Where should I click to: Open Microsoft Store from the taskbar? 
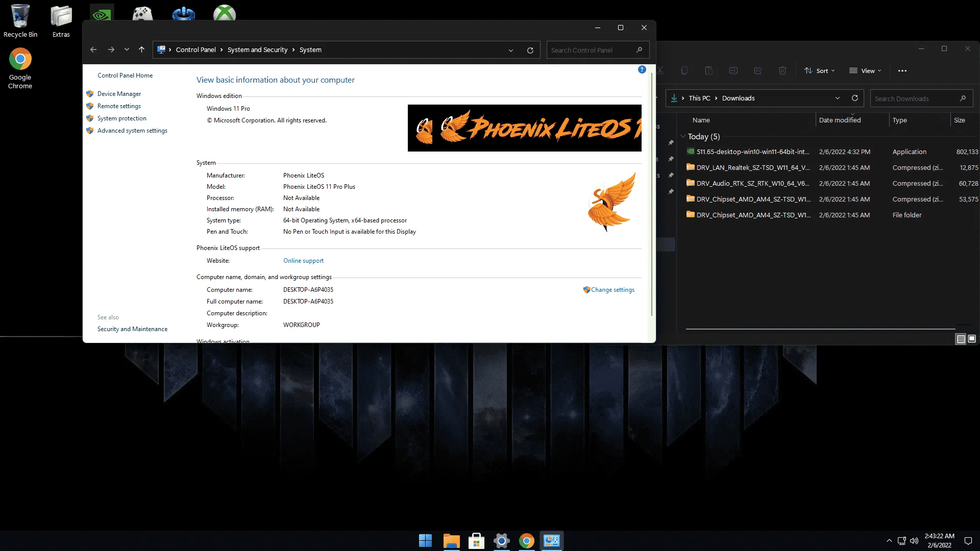(x=476, y=541)
